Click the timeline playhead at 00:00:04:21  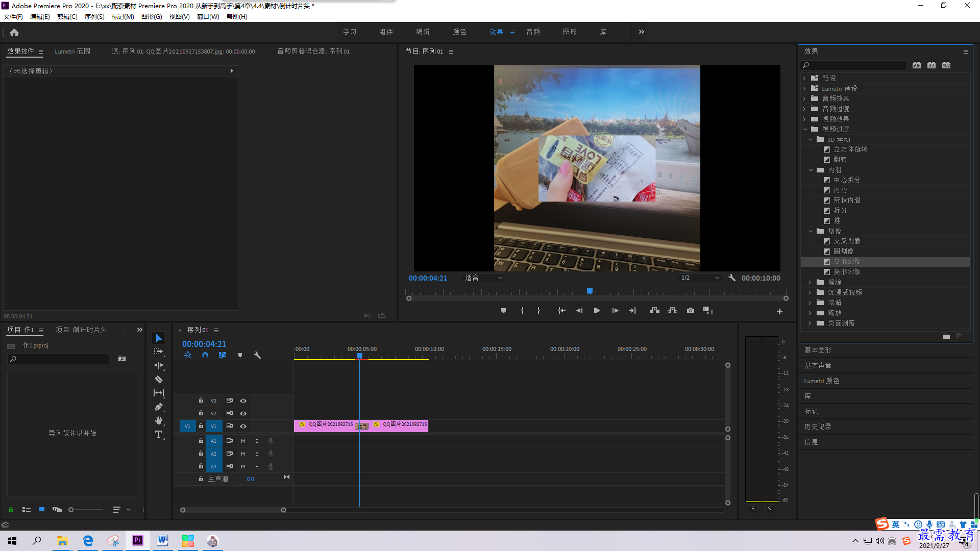tap(359, 356)
